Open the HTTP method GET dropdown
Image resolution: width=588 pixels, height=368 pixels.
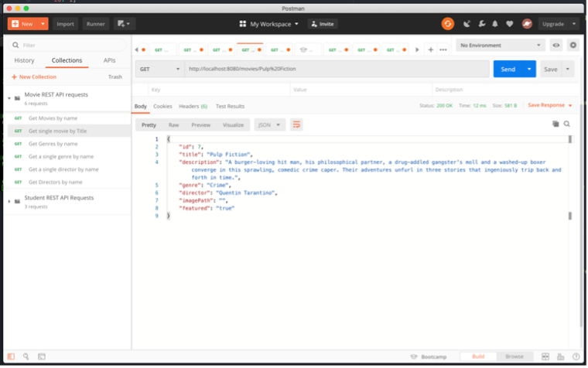[159, 69]
